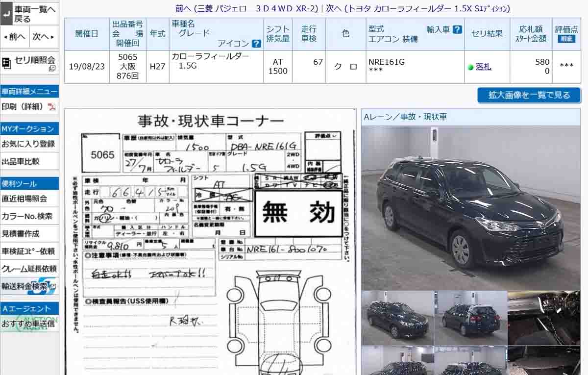The height and width of the screenshot is (375, 588).
Task: Click the AT 1500 shift cell
Action: point(278,67)
